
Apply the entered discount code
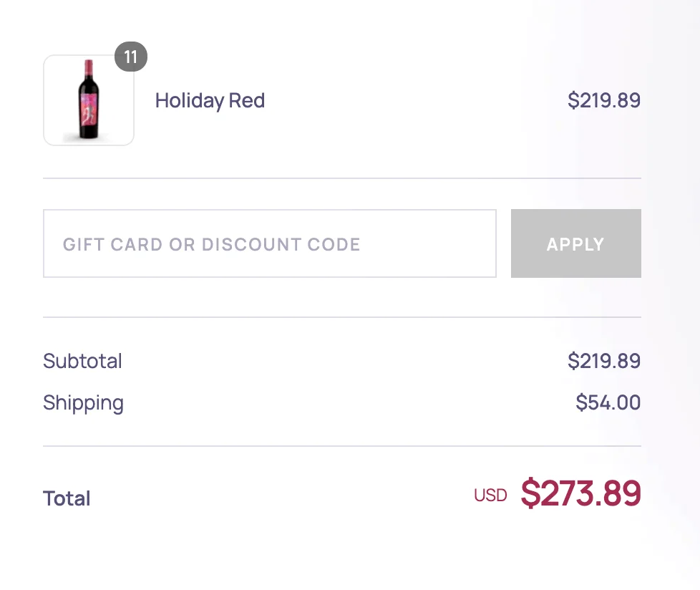575,243
